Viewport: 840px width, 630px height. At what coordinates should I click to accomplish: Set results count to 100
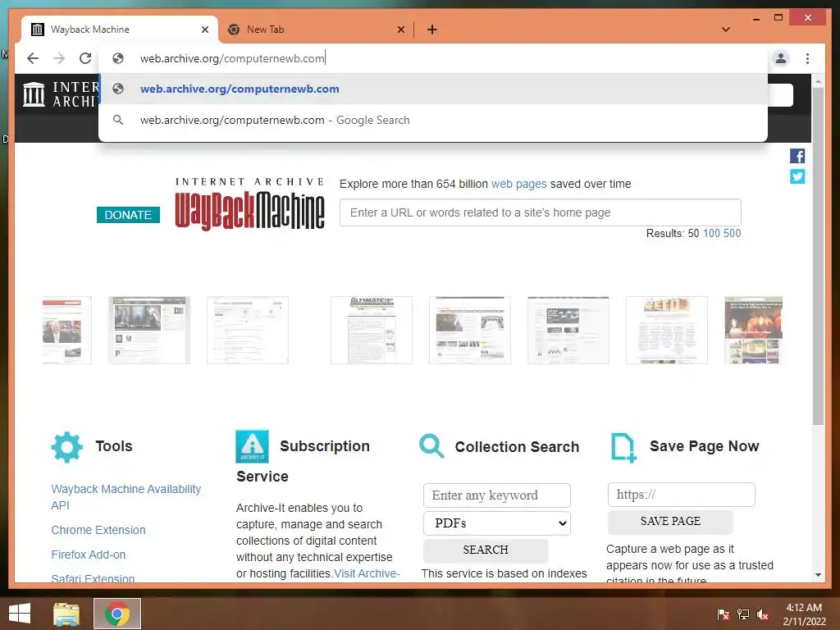[x=711, y=234]
